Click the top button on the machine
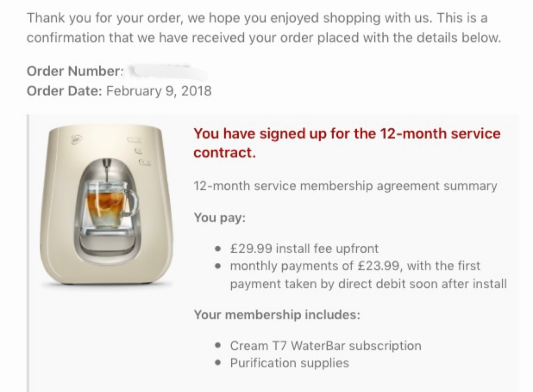 coord(135,140)
